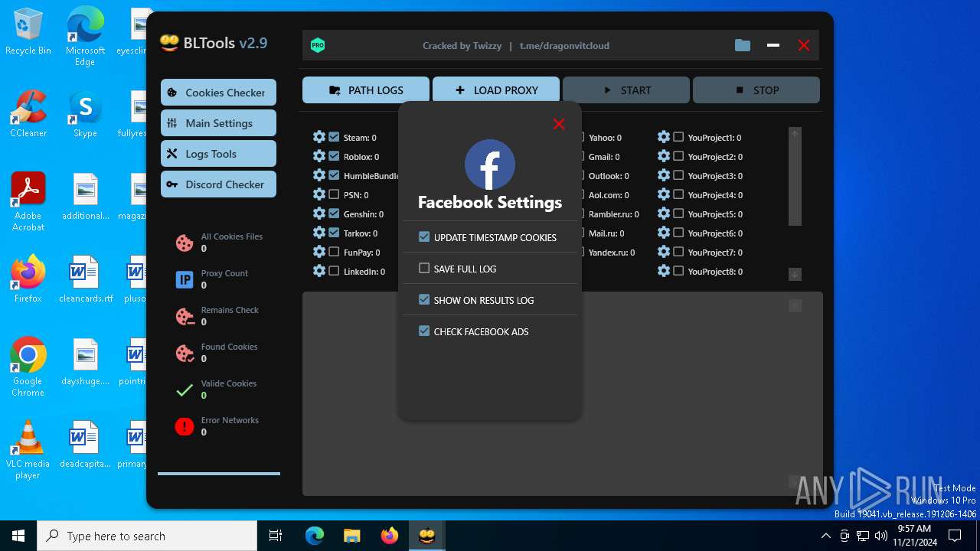980x551 pixels.
Task: Uncheck SHOW ON RESULTS LOG option
Action: (424, 300)
